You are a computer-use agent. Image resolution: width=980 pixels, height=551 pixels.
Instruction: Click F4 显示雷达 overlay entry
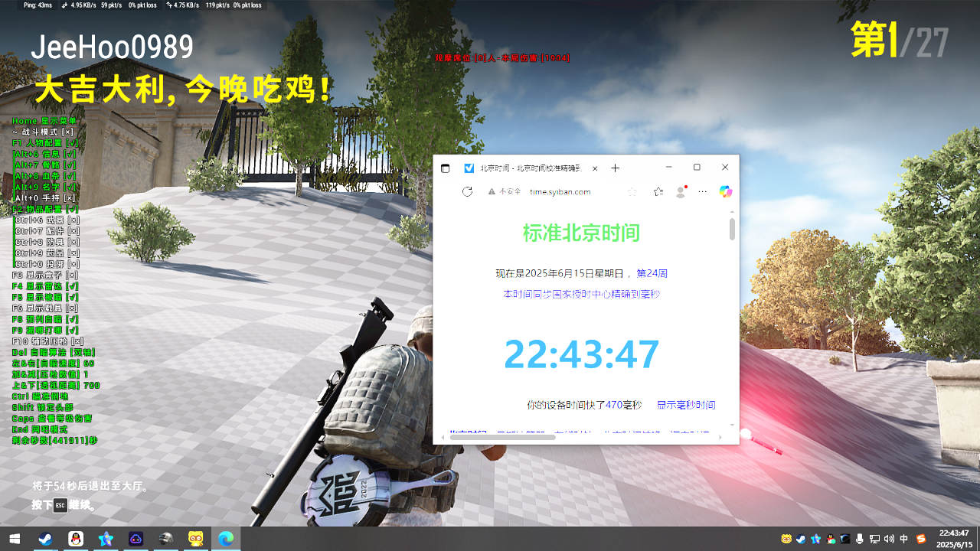pos(46,286)
